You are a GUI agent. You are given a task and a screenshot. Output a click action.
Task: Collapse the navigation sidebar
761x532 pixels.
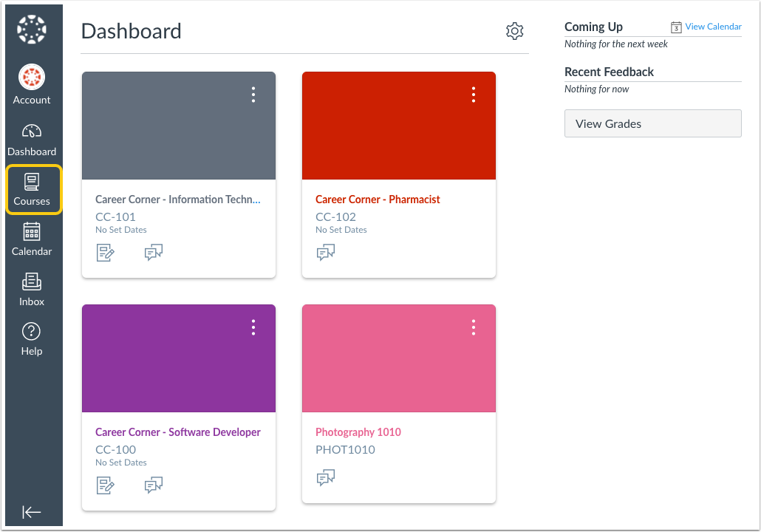(32, 512)
